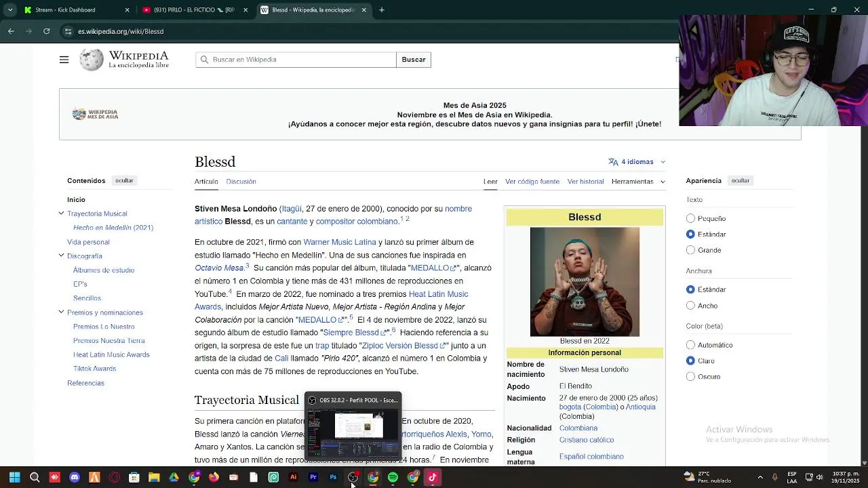Open the Discusión tab of the article
Viewport: 868px width, 488px height.
tap(241, 182)
